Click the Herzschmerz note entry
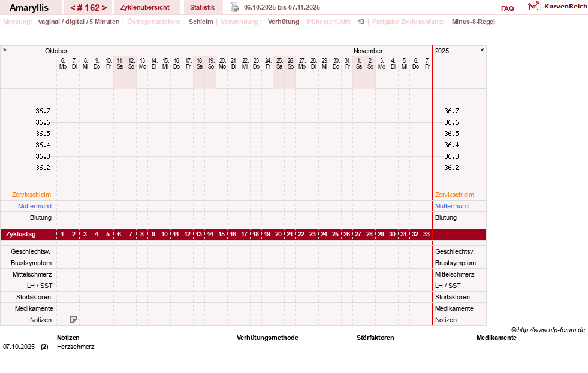Viewport: 588px width, 373px height. click(76, 347)
